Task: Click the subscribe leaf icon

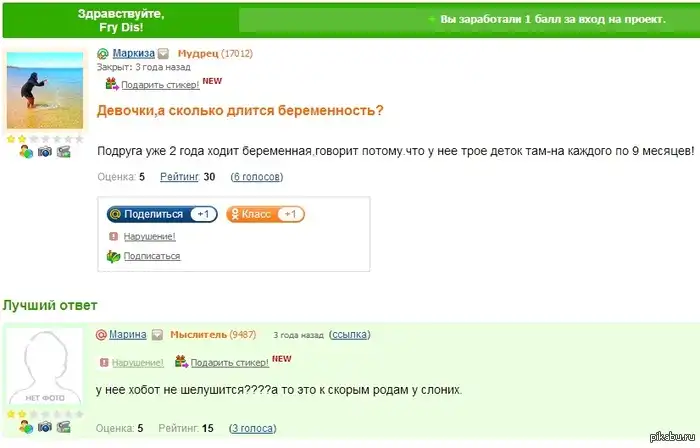Action: click(x=113, y=256)
